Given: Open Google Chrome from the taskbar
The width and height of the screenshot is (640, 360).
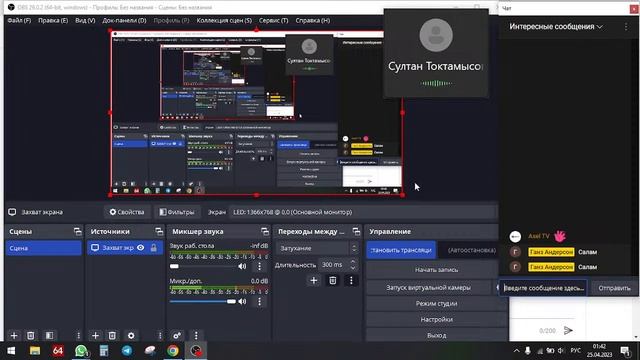Looking at the screenshot, I should [173, 351].
